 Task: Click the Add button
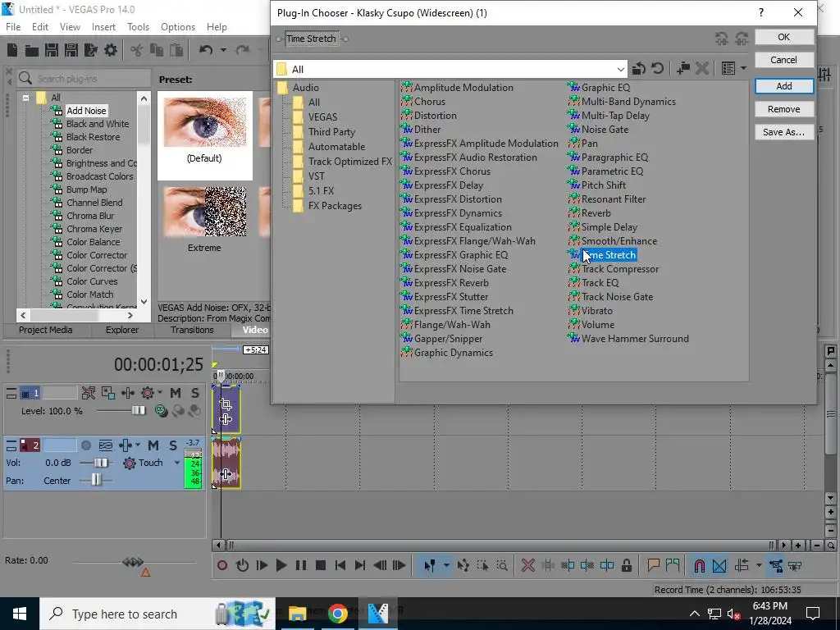point(783,86)
